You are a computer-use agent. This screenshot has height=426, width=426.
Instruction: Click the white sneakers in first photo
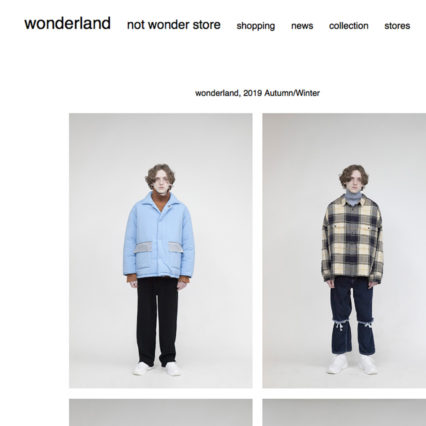[x=157, y=369]
